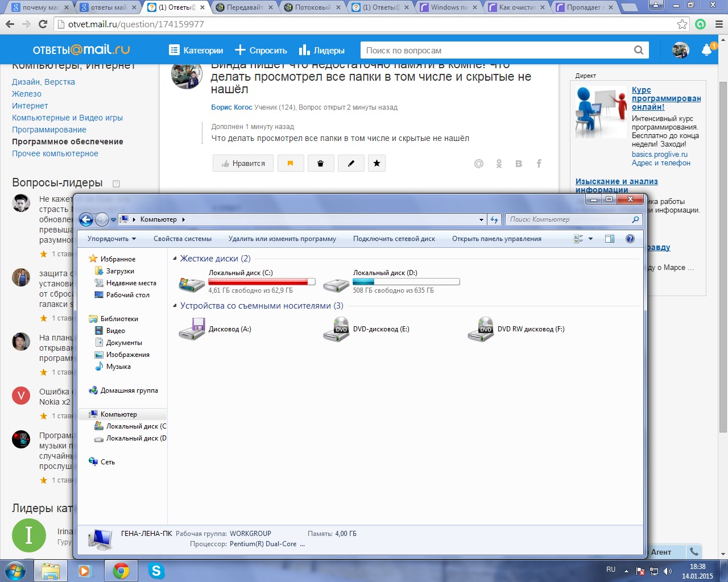Click the change view icon in Explorer
The image size is (728, 582).
coord(578,239)
